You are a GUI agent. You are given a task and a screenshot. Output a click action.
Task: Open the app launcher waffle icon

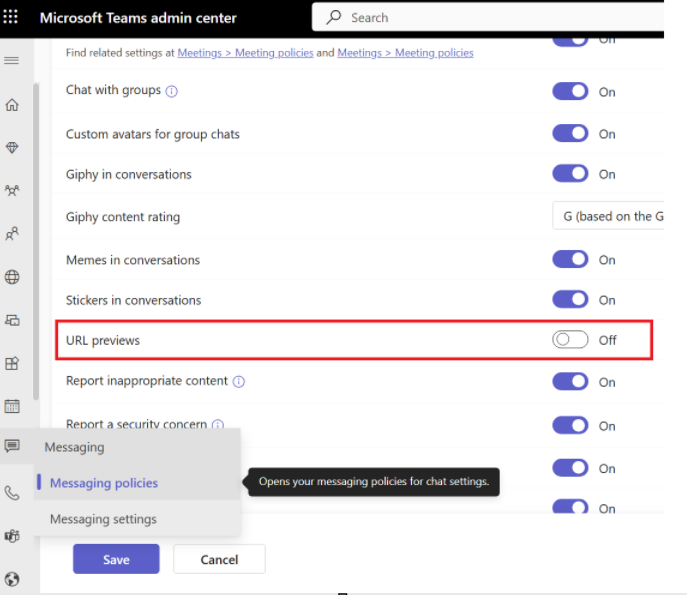pyautogui.click(x=11, y=17)
